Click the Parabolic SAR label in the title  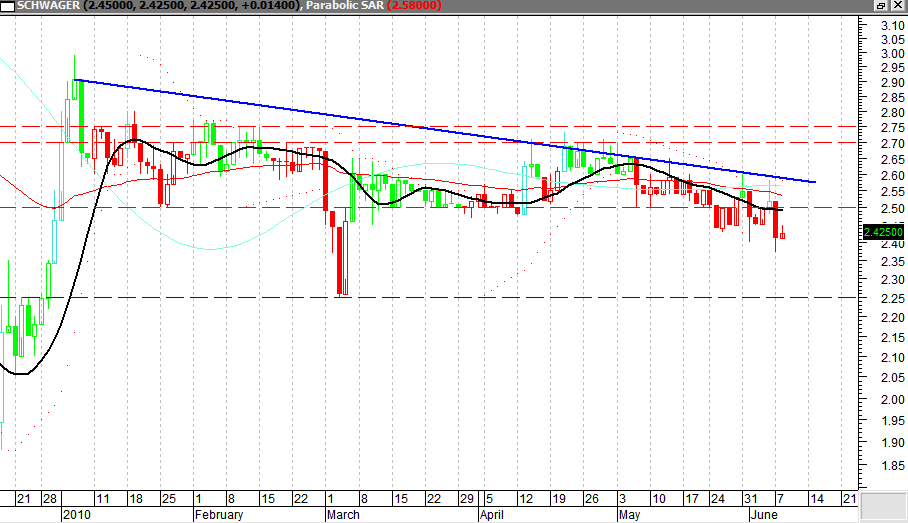[x=345, y=5]
